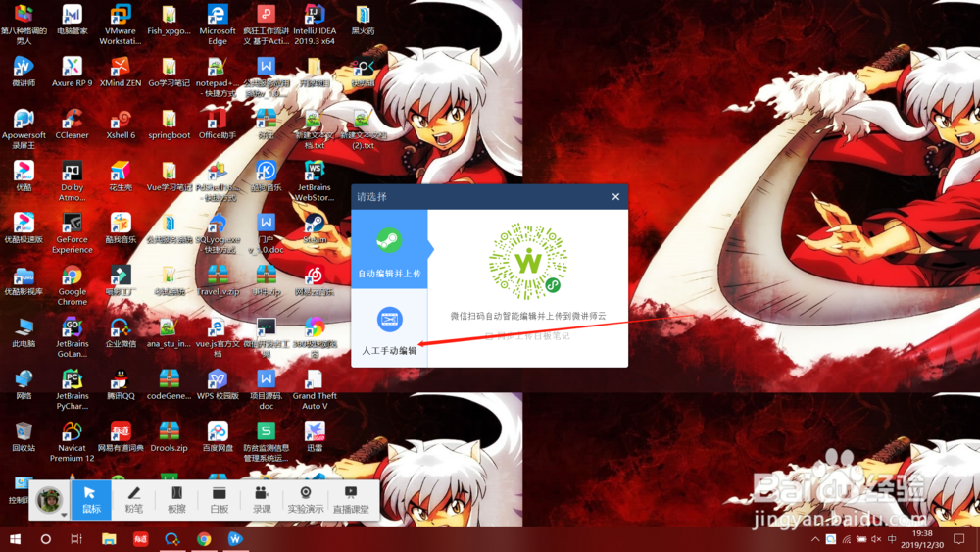The image size is (980, 552).
Task: Open 回收站 recycle bin
Action: coord(24,436)
